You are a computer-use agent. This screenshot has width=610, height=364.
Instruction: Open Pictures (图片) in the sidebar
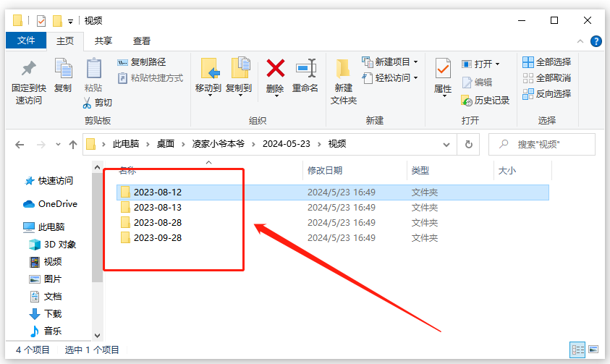pos(46,279)
